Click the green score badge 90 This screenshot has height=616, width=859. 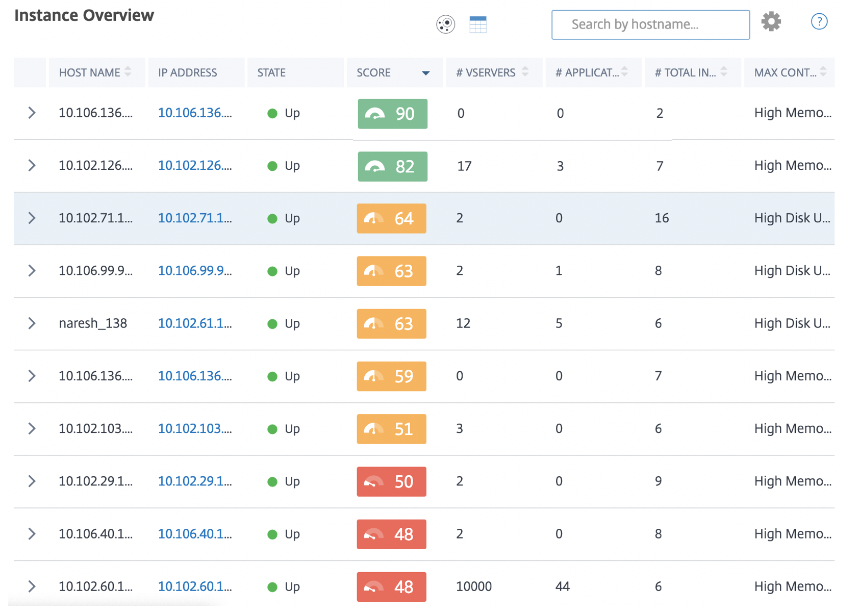392,113
